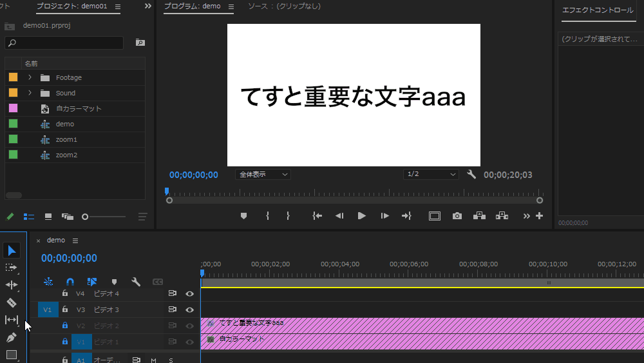
Task: Open the 1/2 playback resolution dropdown
Action: [430, 174]
